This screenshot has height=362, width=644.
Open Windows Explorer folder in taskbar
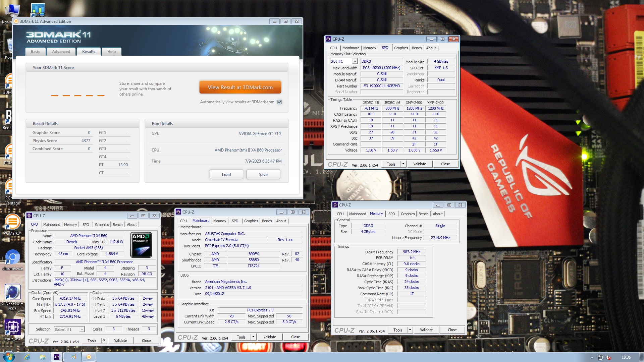tap(42, 357)
